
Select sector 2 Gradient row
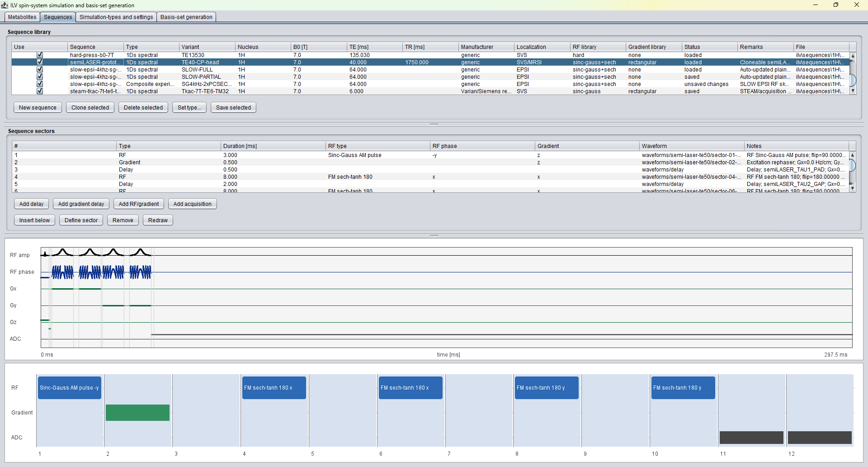(x=430, y=162)
